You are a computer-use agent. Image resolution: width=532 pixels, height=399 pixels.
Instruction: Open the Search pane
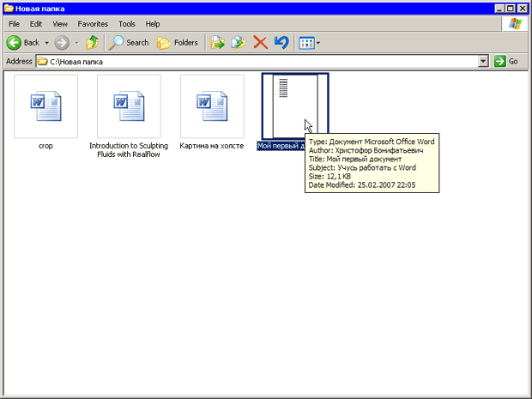click(129, 43)
